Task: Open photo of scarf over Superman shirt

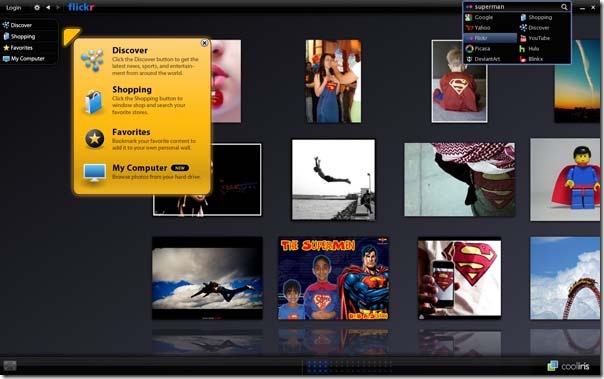Action: 460,179
